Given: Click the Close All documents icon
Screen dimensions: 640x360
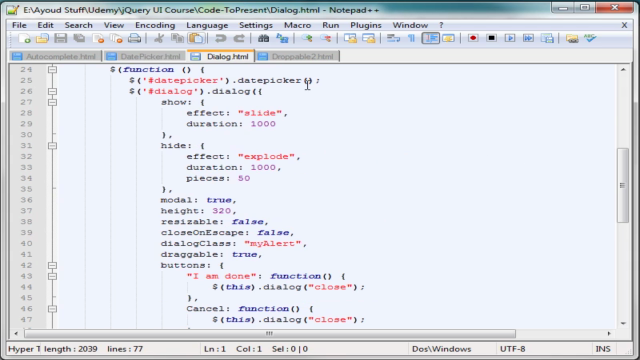Looking at the screenshot, I should 116,38.
